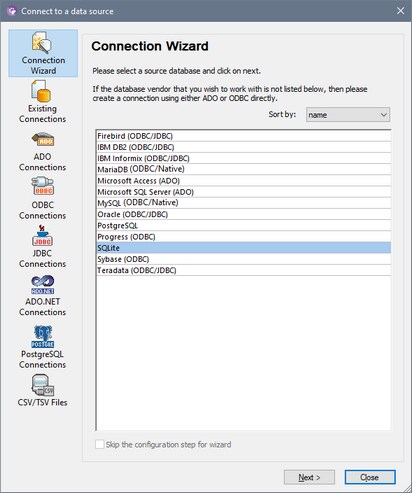Click the Close button
This screenshot has height=493, width=412.
[370, 477]
